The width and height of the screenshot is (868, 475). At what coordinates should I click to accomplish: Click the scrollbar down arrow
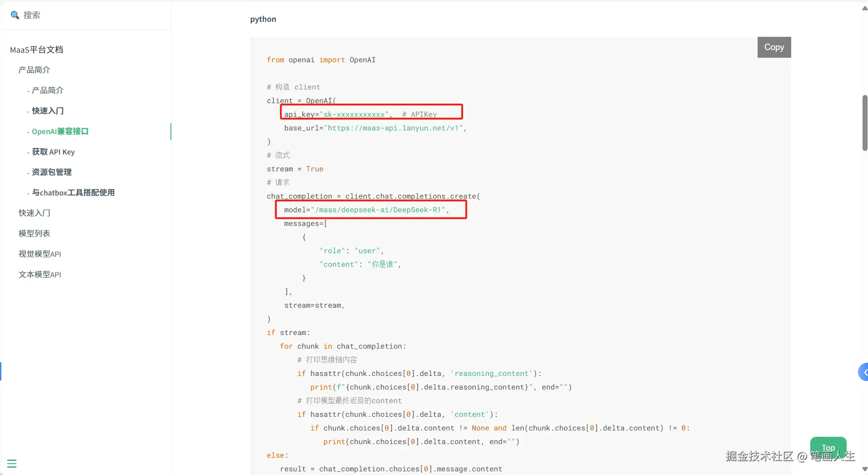[x=864, y=469]
